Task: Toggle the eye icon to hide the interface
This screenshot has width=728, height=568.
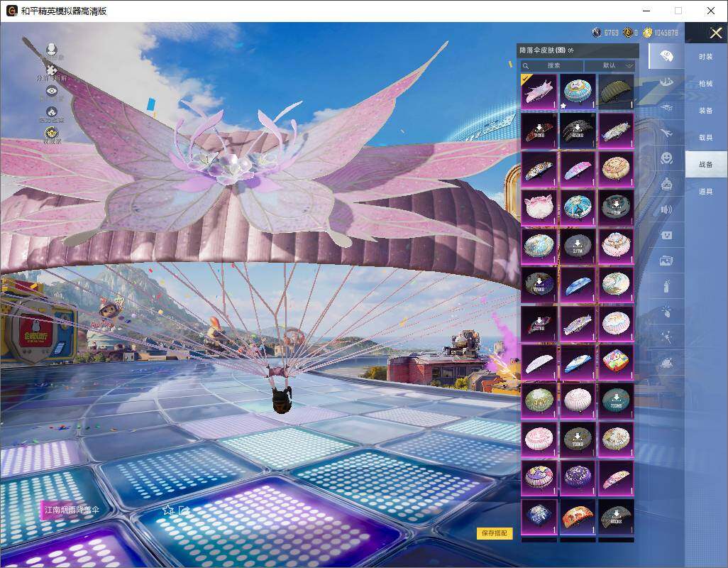Action: coord(52,91)
